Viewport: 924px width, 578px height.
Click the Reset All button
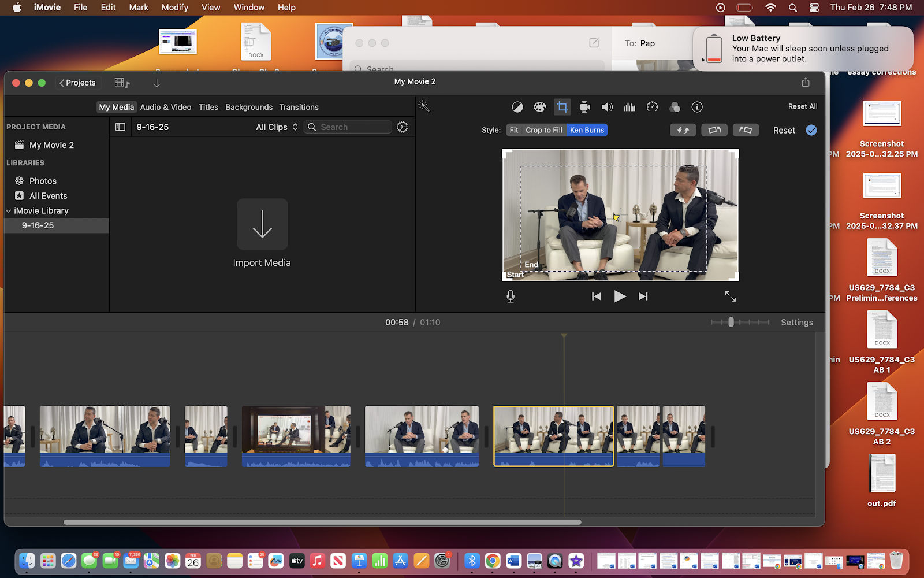[x=802, y=106]
